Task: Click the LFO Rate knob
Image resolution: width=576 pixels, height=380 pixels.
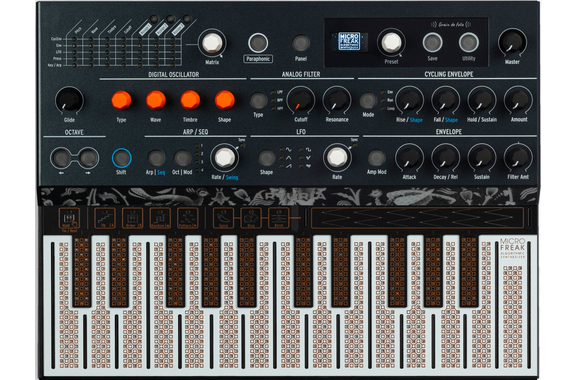Action: pos(337,158)
